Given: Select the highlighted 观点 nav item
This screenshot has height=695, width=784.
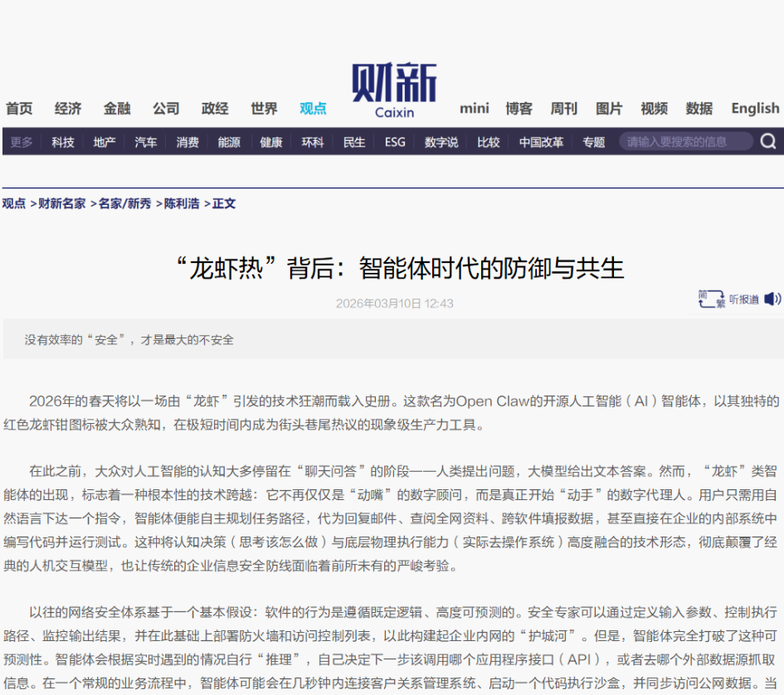Looking at the screenshot, I should (x=313, y=109).
